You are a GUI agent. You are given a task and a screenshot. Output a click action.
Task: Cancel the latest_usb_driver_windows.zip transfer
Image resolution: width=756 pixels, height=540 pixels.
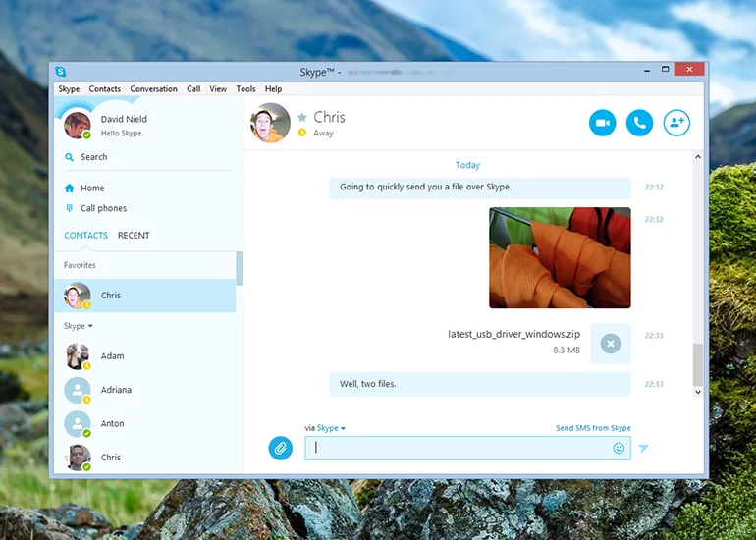611,344
